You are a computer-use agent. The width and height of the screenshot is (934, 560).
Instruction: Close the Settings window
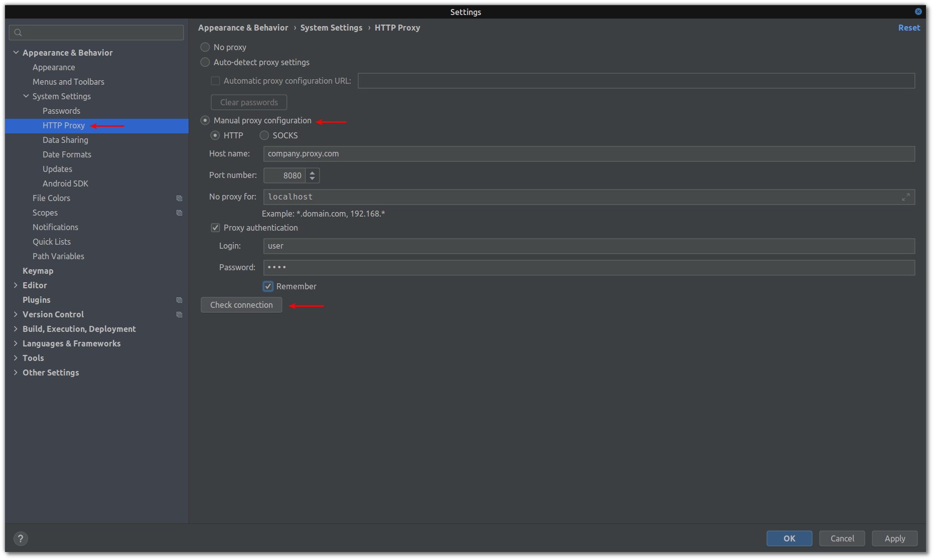pyautogui.click(x=918, y=12)
